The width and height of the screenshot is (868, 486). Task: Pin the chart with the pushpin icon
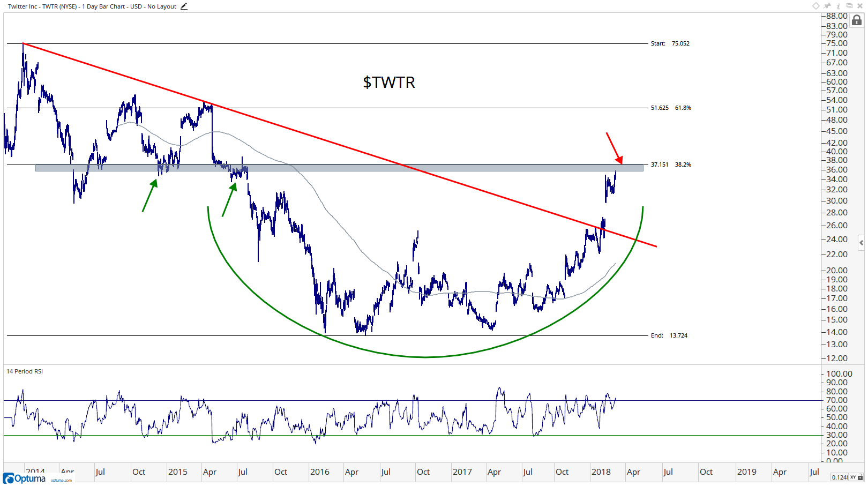point(827,6)
